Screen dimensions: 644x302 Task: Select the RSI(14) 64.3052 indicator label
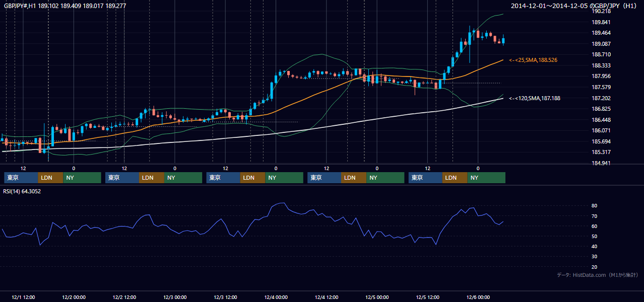[22, 191]
